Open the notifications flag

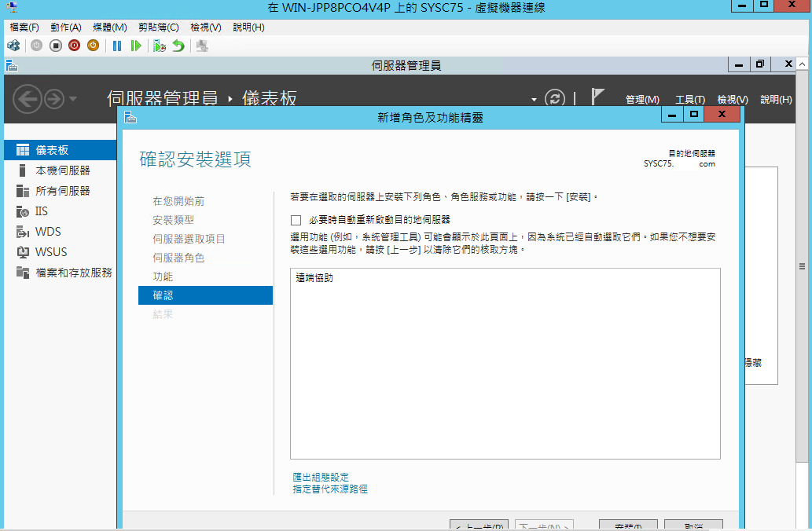[x=597, y=97]
